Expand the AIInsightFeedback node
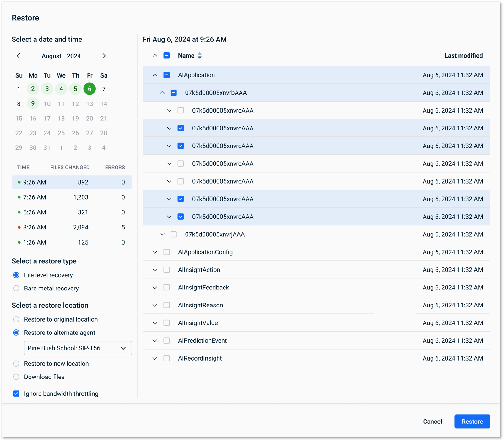Image resolution: width=504 pixels, height=441 pixels. click(x=154, y=287)
